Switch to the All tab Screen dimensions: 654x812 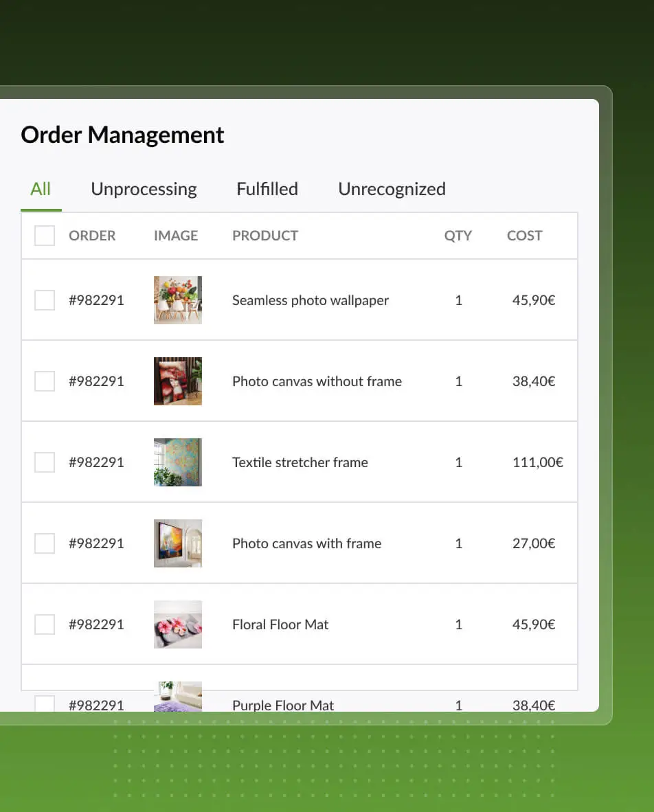click(x=41, y=189)
